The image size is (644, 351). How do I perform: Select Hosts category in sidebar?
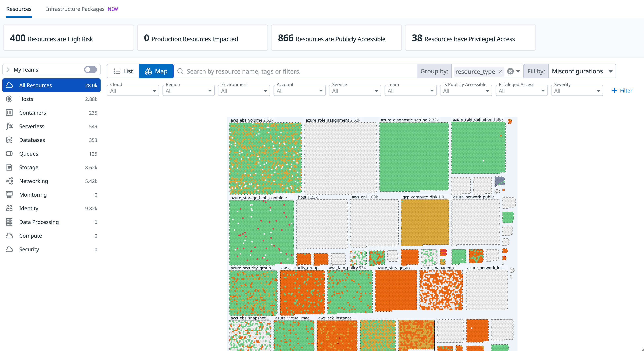(51, 99)
